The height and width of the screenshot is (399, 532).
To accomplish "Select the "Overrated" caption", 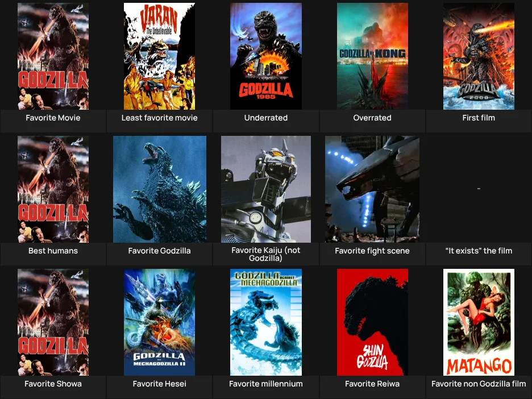I will click(372, 118).
